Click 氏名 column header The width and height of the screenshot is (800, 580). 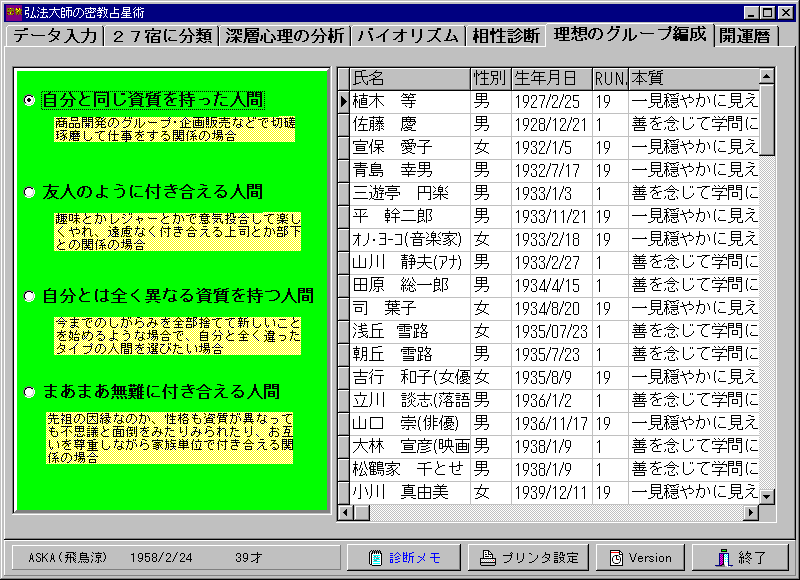pyautogui.click(x=410, y=79)
